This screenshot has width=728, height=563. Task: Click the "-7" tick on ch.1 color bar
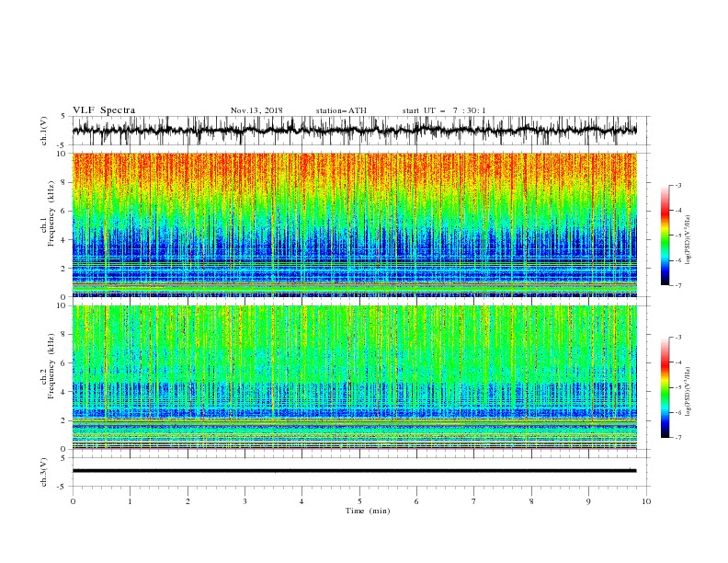678,285
